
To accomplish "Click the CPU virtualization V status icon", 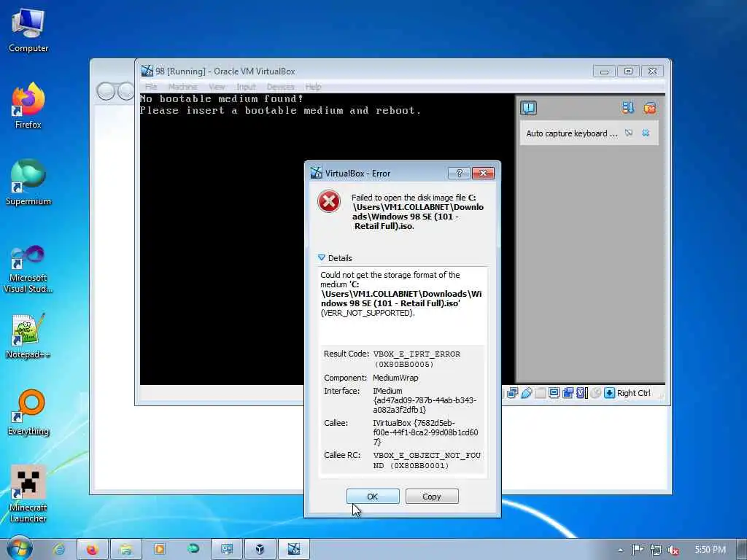I will (581, 393).
